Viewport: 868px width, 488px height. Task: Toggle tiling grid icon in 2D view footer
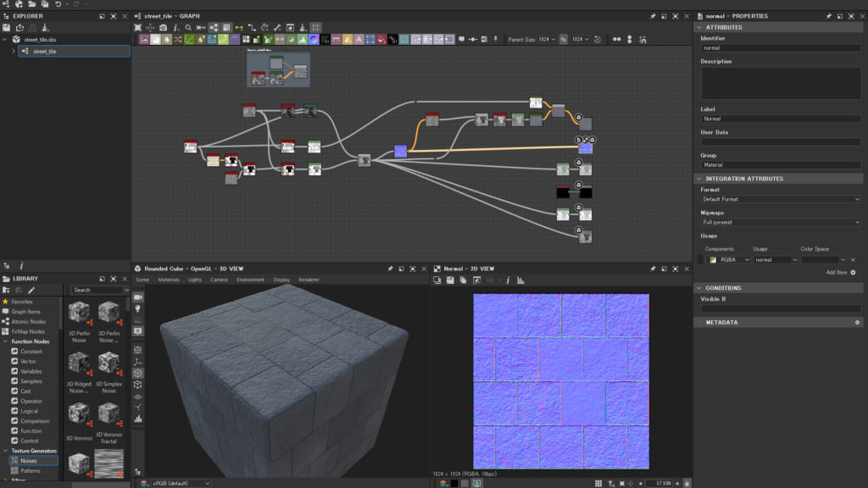point(598,483)
